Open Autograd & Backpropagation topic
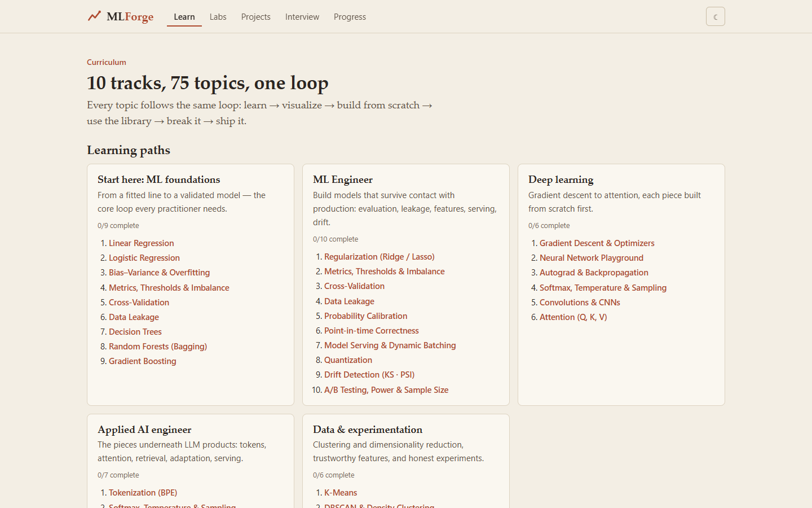 pos(594,273)
